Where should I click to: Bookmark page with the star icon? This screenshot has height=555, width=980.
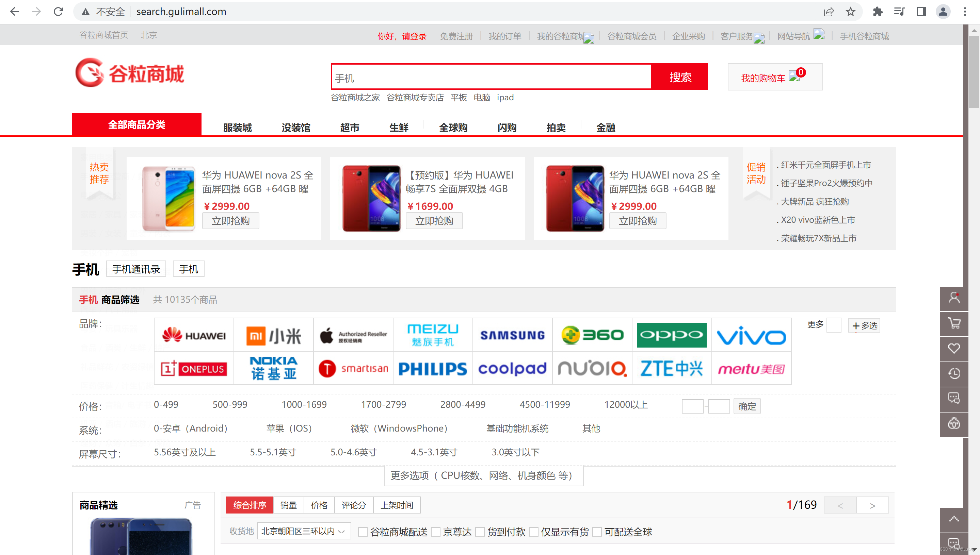pyautogui.click(x=850, y=12)
